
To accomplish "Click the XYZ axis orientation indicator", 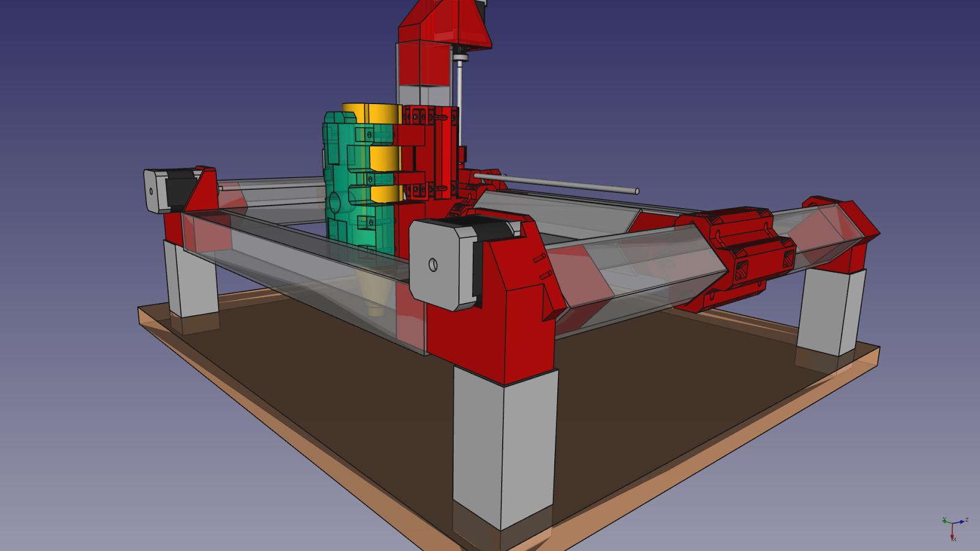I will [954, 529].
